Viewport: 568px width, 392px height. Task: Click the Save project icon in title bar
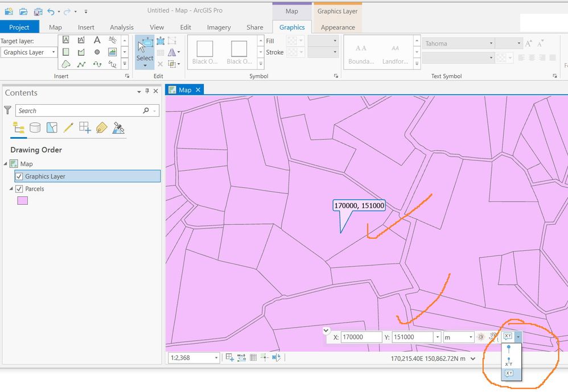(38, 11)
